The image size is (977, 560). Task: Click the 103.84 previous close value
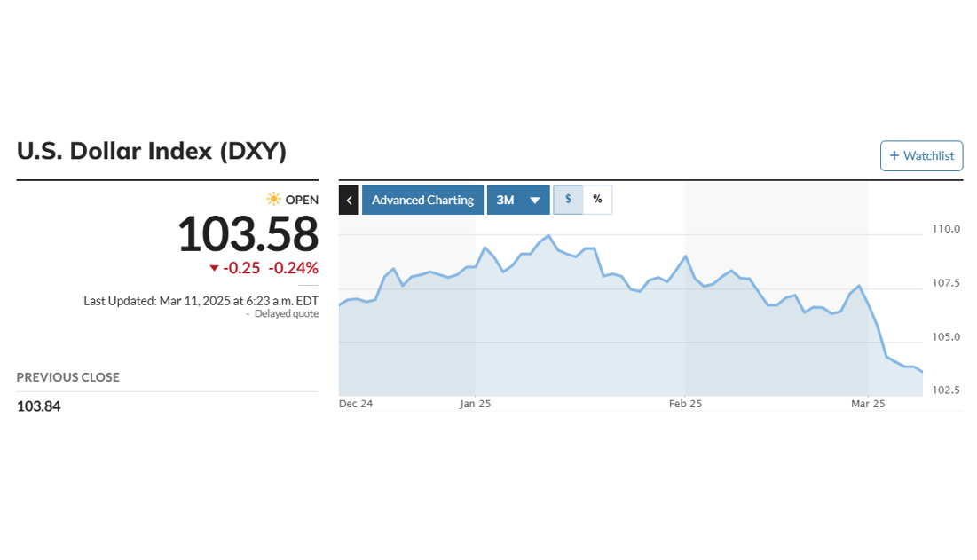(x=39, y=406)
